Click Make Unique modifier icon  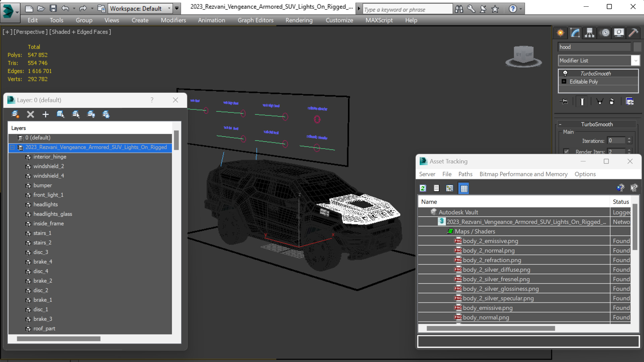tap(600, 101)
